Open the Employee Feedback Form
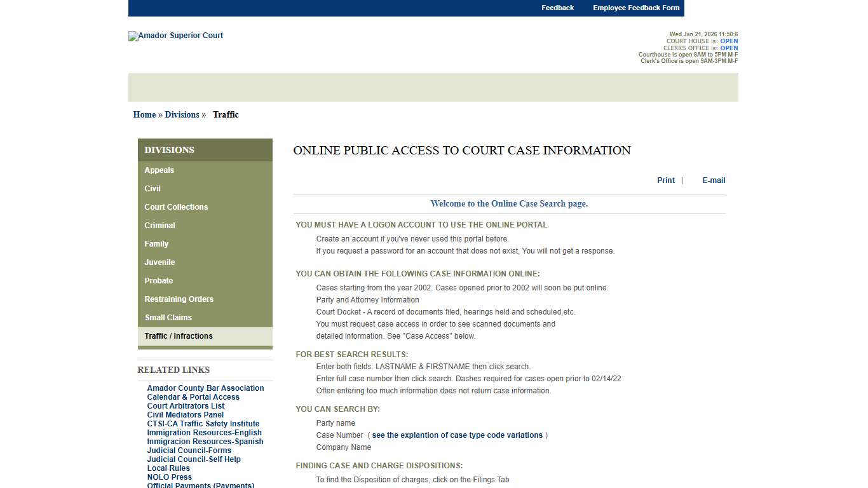The image size is (868, 488). pyautogui.click(x=636, y=8)
